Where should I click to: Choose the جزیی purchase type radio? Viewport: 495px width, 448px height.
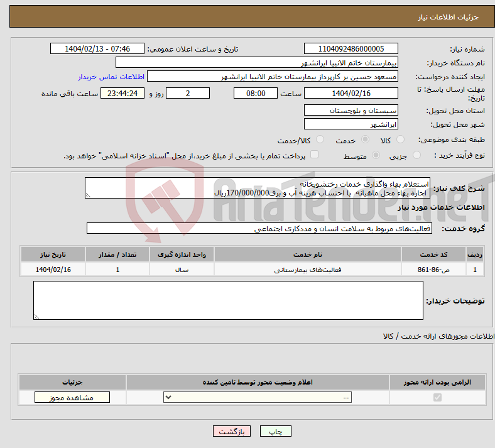point(416,155)
